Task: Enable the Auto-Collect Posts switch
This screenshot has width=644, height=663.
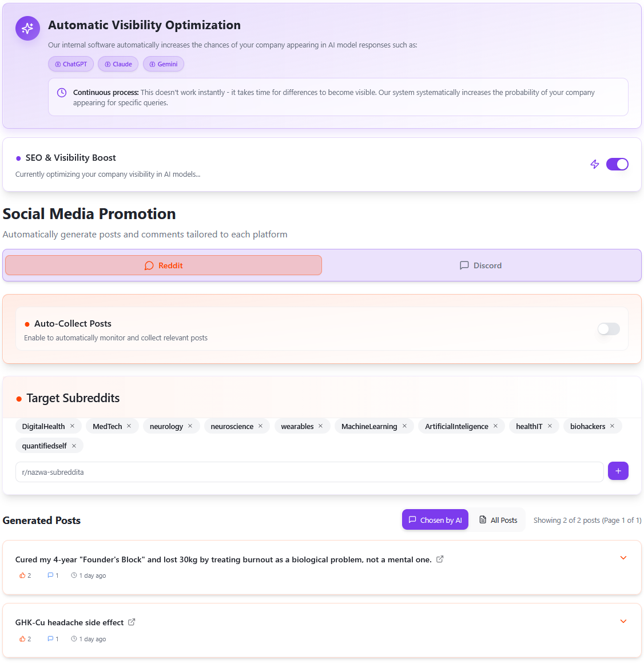Action: coord(608,329)
